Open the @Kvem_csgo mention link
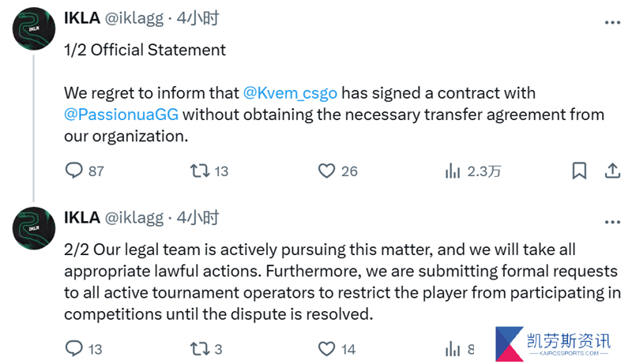This screenshot has height=364, width=632. coord(290,93)
